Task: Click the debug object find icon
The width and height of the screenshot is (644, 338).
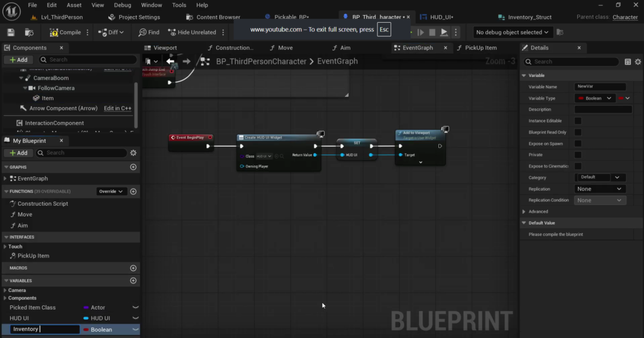Action: pos(560,32)
